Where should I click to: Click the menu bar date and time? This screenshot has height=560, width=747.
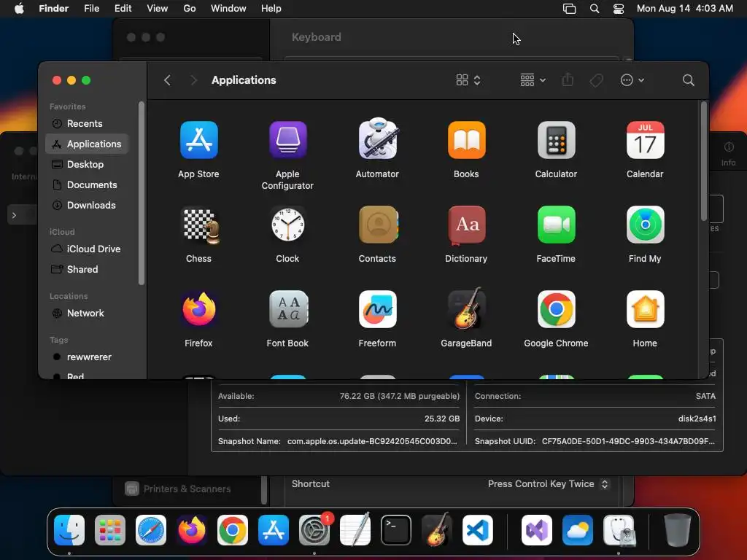684,9
